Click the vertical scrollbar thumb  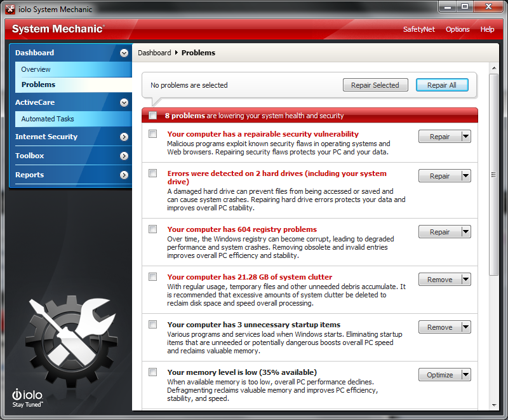point(493,175)
